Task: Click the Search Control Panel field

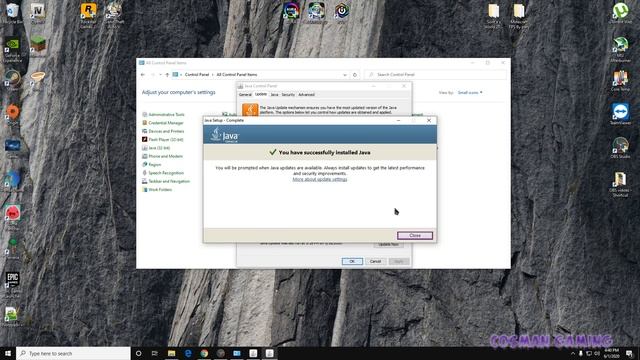Action: (x=435, y=75)
